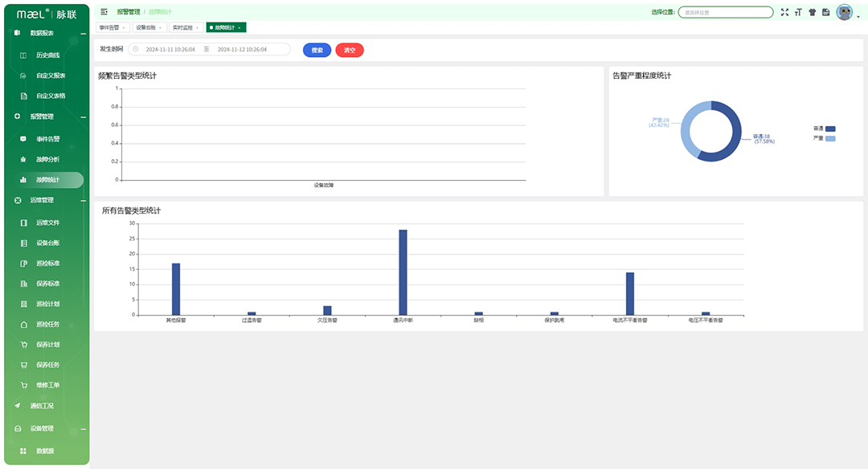Switch to the 实时监控 tab

[182, 27]
